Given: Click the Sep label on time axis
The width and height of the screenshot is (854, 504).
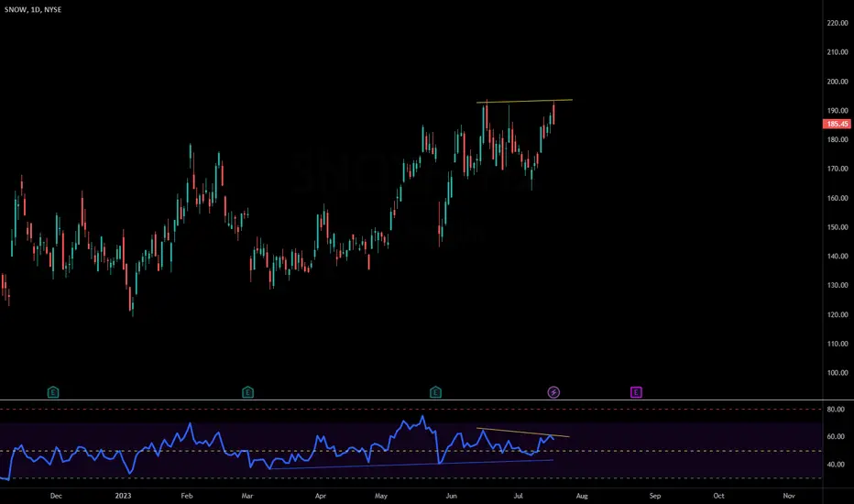Looking at the screenshot, I should (654, 496).
